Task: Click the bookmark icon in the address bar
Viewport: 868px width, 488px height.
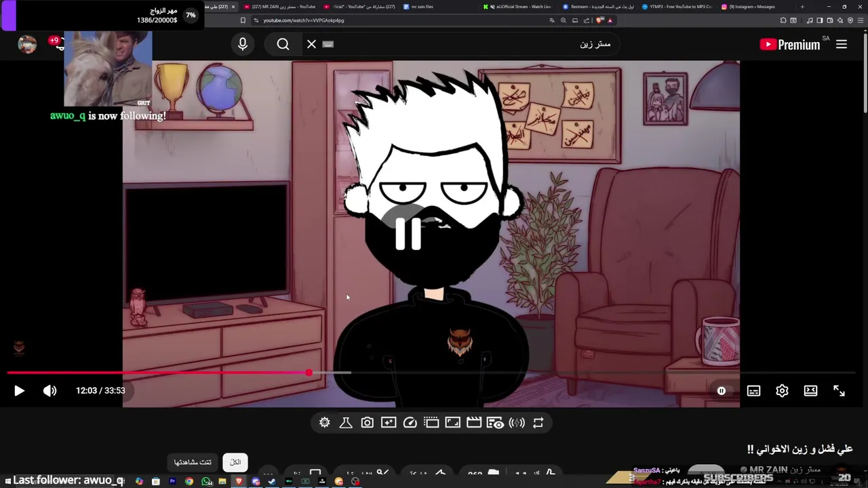Action: 243,20
